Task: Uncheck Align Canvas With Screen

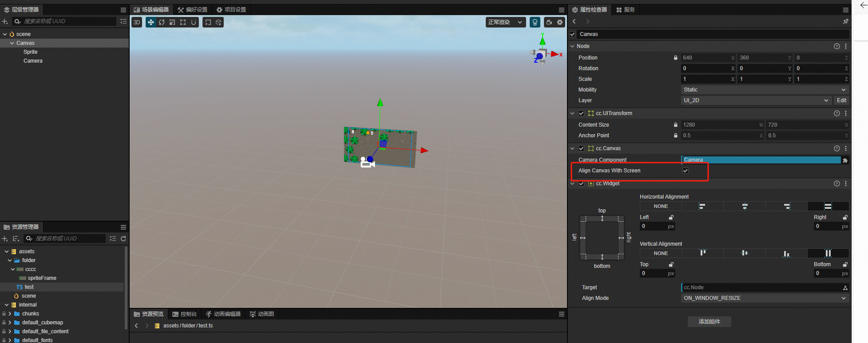Action: (686, 171)
